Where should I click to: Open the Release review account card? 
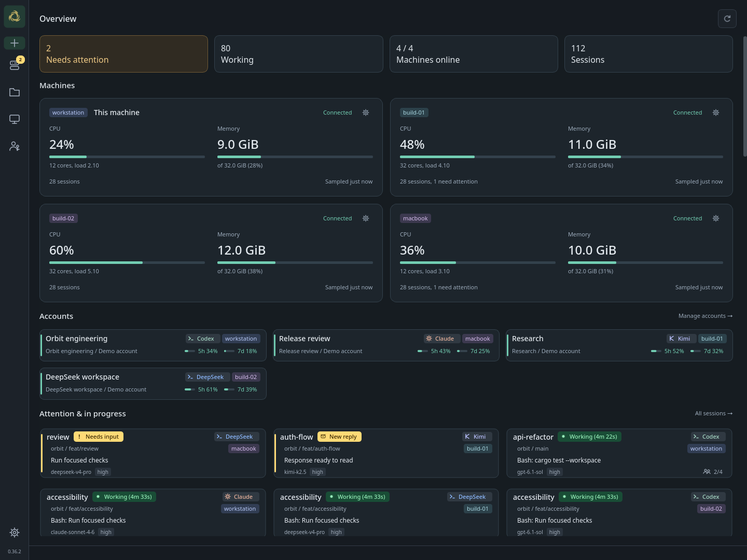386,345
